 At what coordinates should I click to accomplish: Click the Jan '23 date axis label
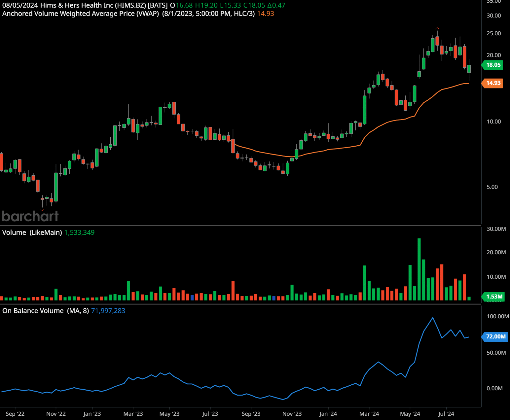coord(92,414)
